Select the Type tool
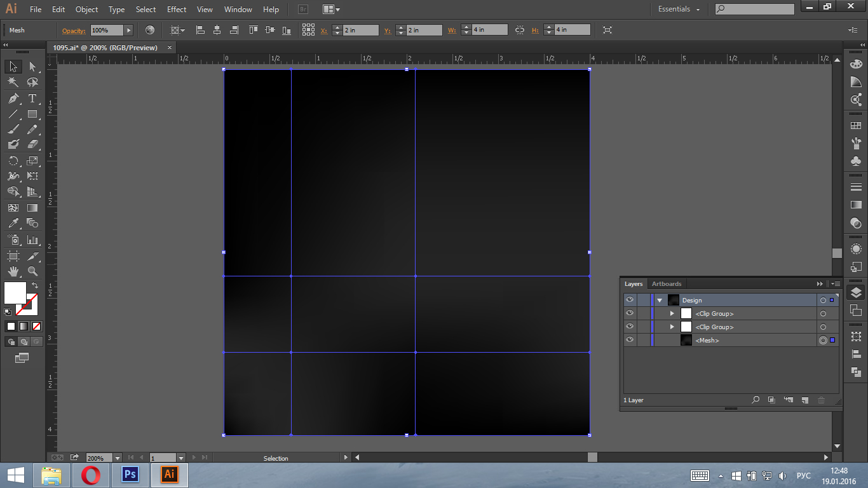The width and height of the screenshot is (868, 488). click(x=32, y=98)
